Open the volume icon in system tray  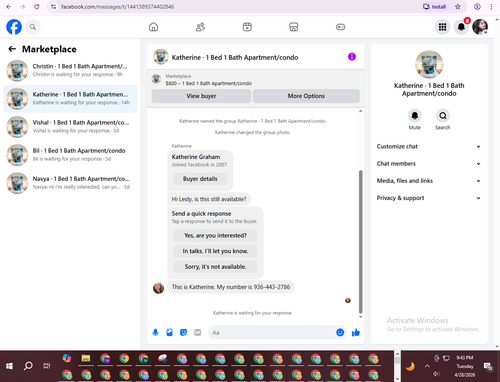pyautogui.click(x=436, y=374)
